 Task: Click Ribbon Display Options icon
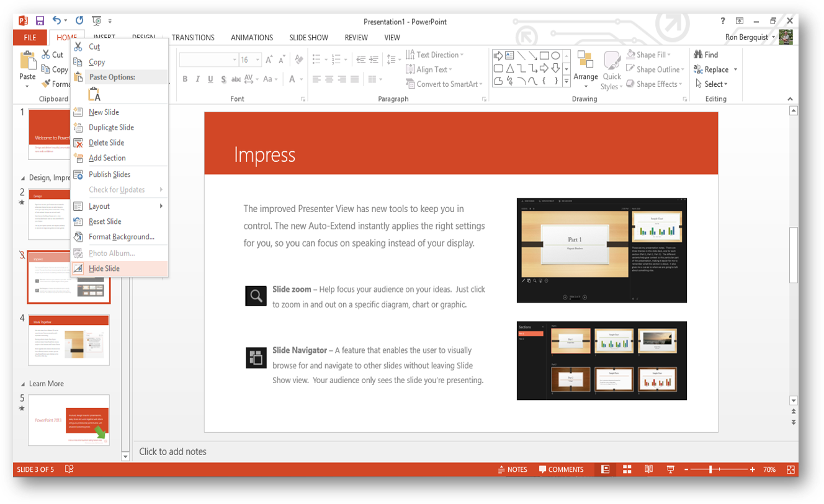point(740,21)
